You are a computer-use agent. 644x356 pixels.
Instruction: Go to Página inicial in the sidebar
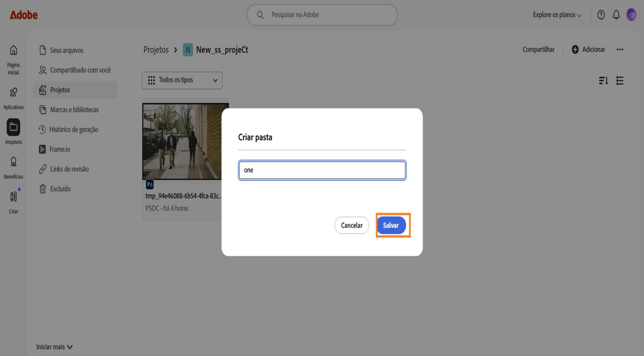pyautogui.click(x=13, y=60)
